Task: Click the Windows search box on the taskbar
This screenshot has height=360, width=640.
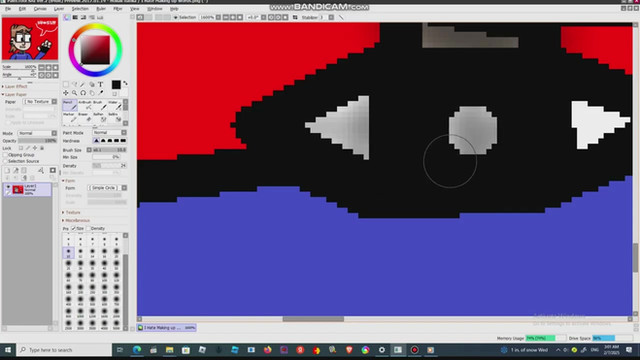Action: [x=65, y=350]
